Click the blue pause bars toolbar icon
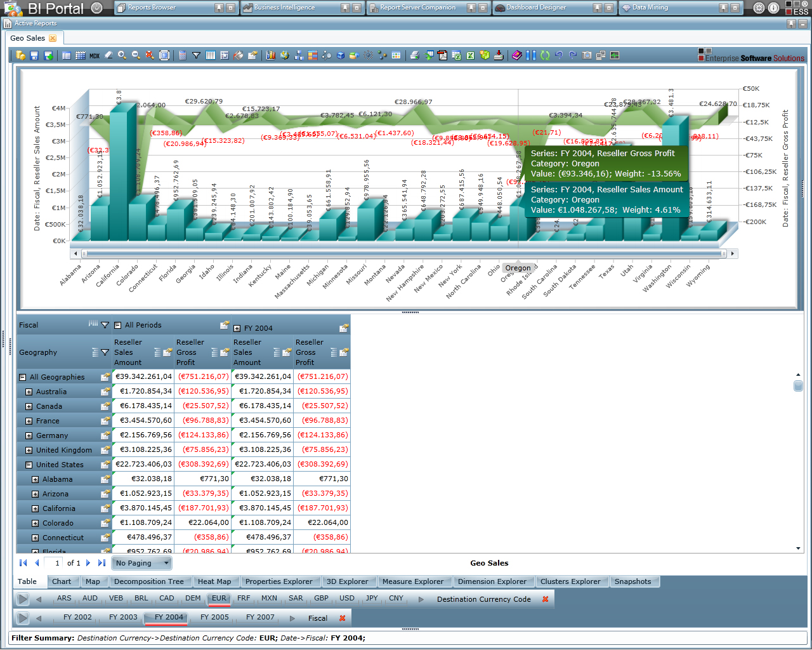The height and width of the screenshot is (650, 812). 531,55
